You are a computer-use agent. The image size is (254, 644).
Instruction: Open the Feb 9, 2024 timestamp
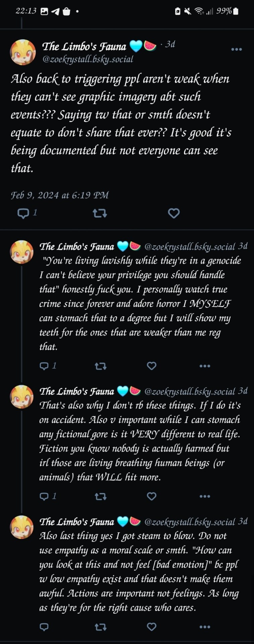60,195
